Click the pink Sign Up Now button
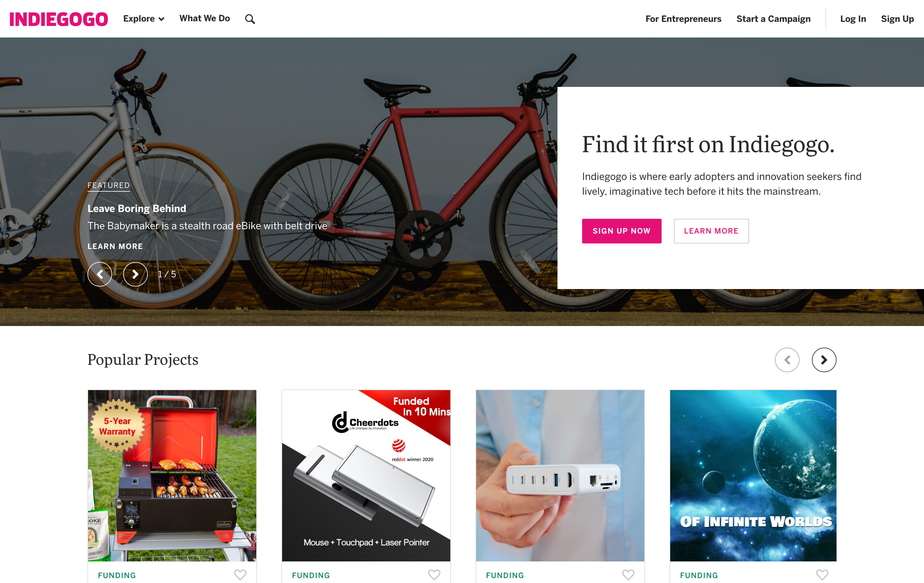This screenshot has height=583, width=924. tap(622, 231)
